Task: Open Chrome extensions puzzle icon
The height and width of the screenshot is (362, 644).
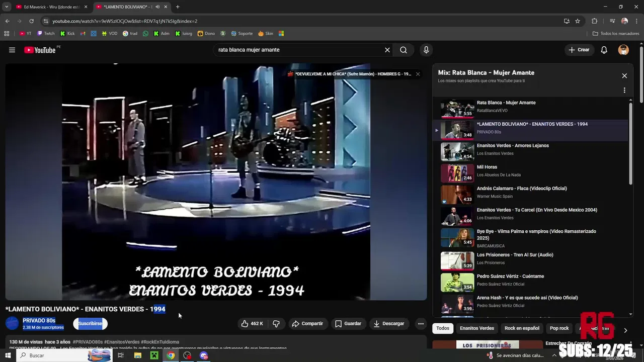Action: coord(594,21)
